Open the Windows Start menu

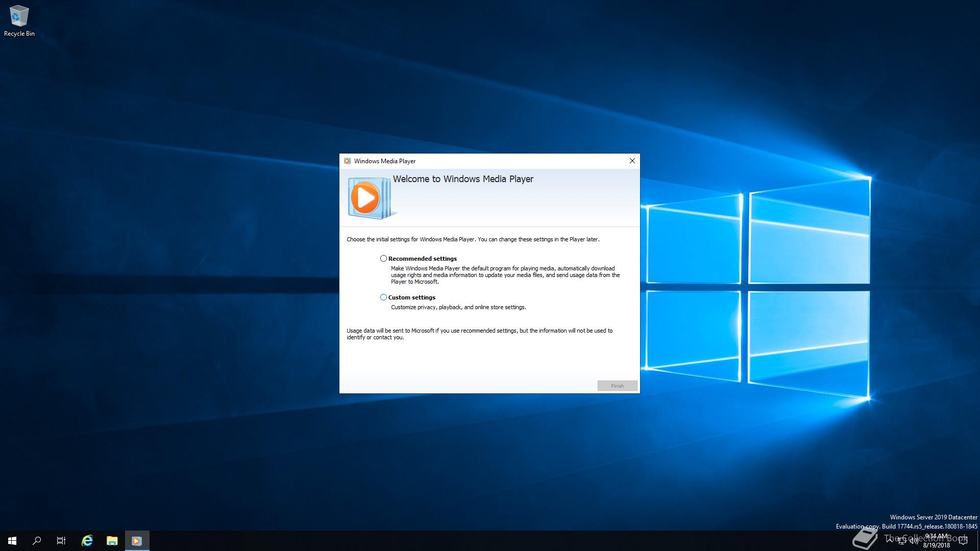(12, 541)
